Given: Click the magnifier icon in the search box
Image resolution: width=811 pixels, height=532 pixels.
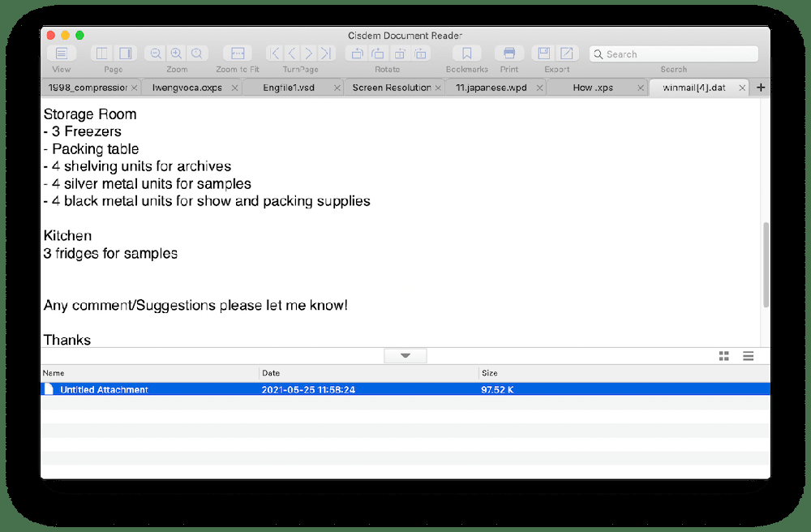Looking at the screenshot, I should coord(598,54).
